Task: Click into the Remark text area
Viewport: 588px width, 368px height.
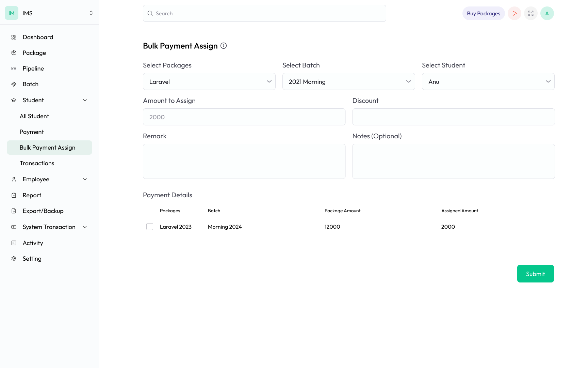Action: [244, 161]
